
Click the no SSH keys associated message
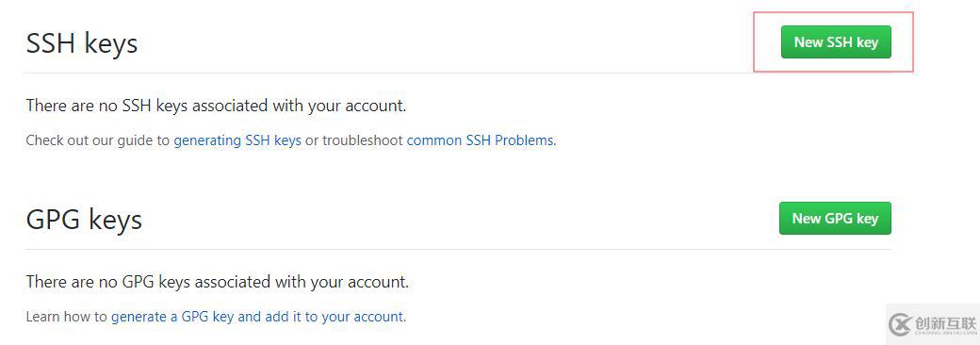216,106
